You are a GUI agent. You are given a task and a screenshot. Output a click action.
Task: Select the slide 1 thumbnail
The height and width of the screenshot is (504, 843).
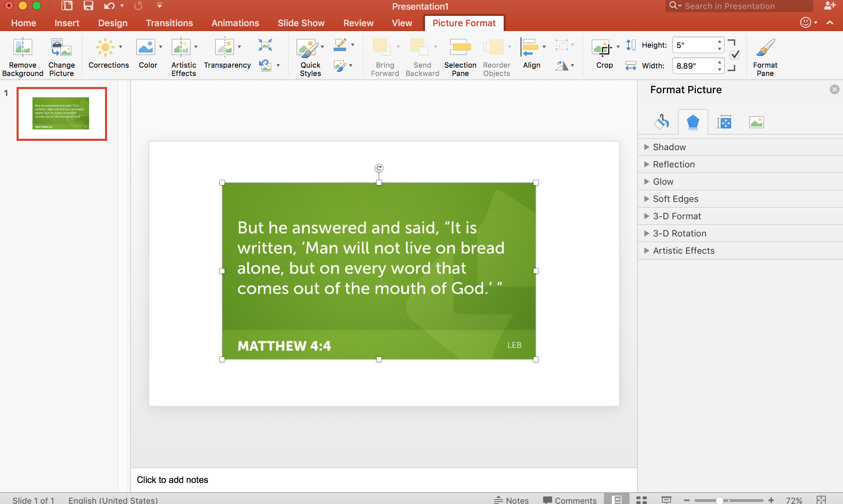pyautogui.click(x=62, y=114)
